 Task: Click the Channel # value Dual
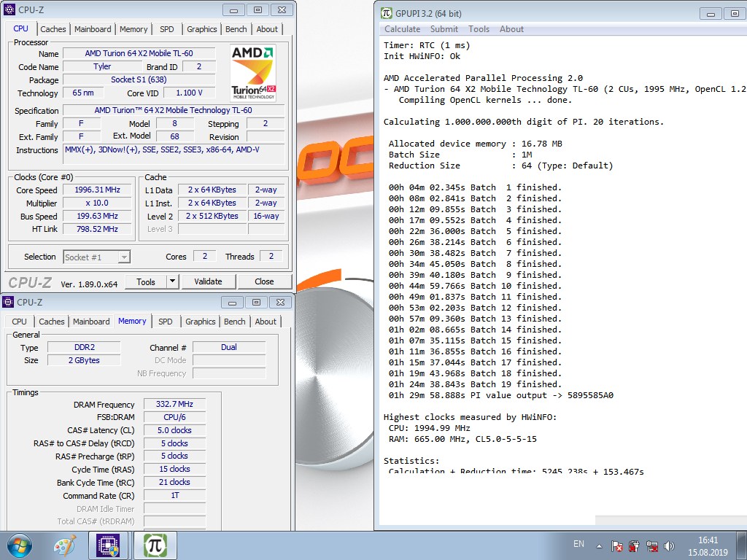[229, 347]
